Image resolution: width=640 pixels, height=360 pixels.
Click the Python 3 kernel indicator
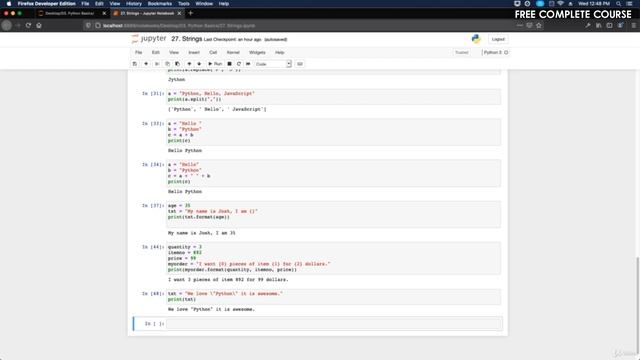pyautogui.click(x=495, y=53)
